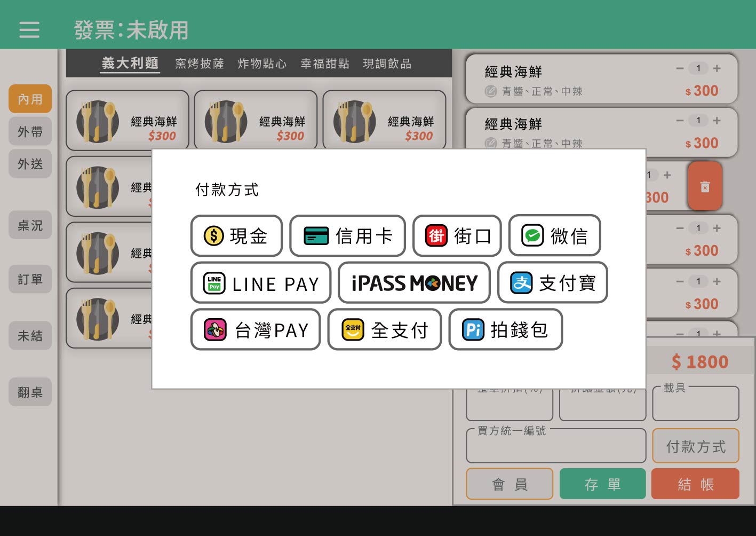Click the 發票:未啟用 header text
Viewport: 756px width, 536px height.
pyautogui.click(x=131, y=30)
